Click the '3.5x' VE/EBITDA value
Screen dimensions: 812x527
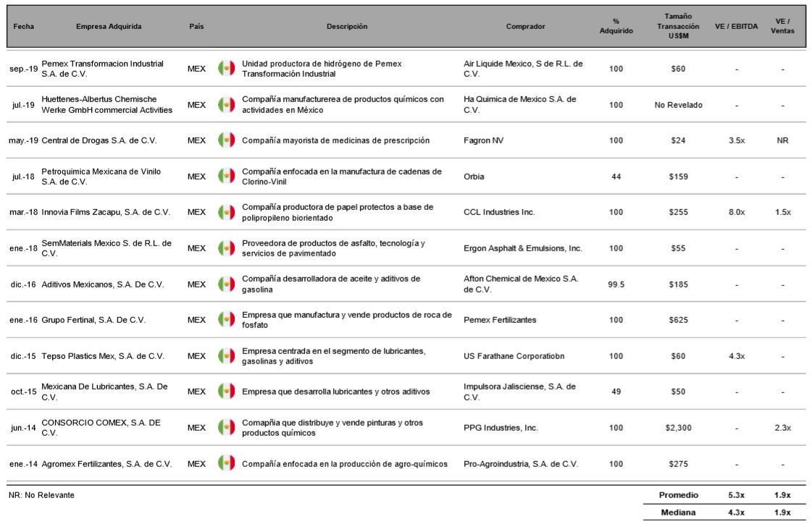(x=737, y=140)
